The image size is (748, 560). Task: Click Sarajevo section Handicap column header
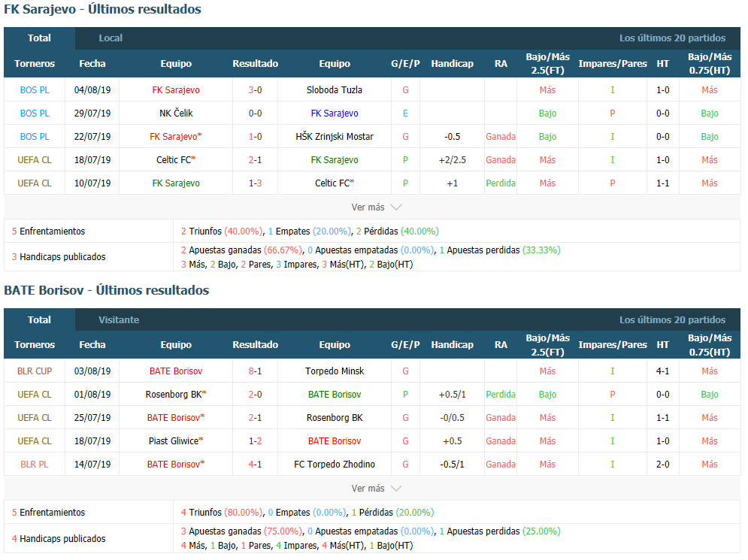453,63
